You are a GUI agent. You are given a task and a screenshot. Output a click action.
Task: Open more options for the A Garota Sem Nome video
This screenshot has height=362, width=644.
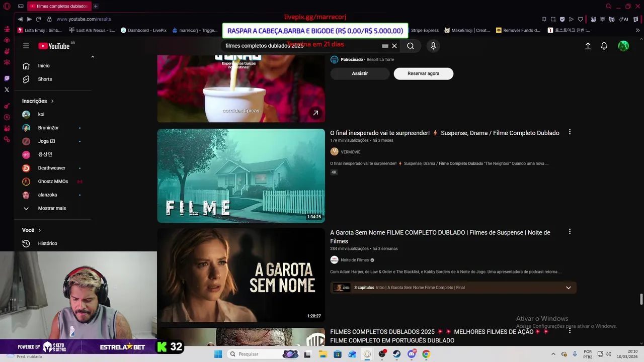[570, 232]
